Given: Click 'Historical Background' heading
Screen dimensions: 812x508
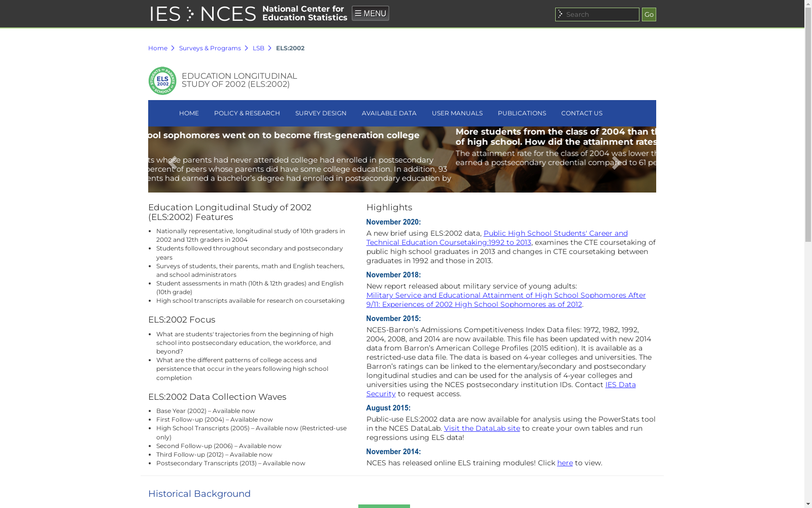Looking at the screenshot, I should pos(199,494).
